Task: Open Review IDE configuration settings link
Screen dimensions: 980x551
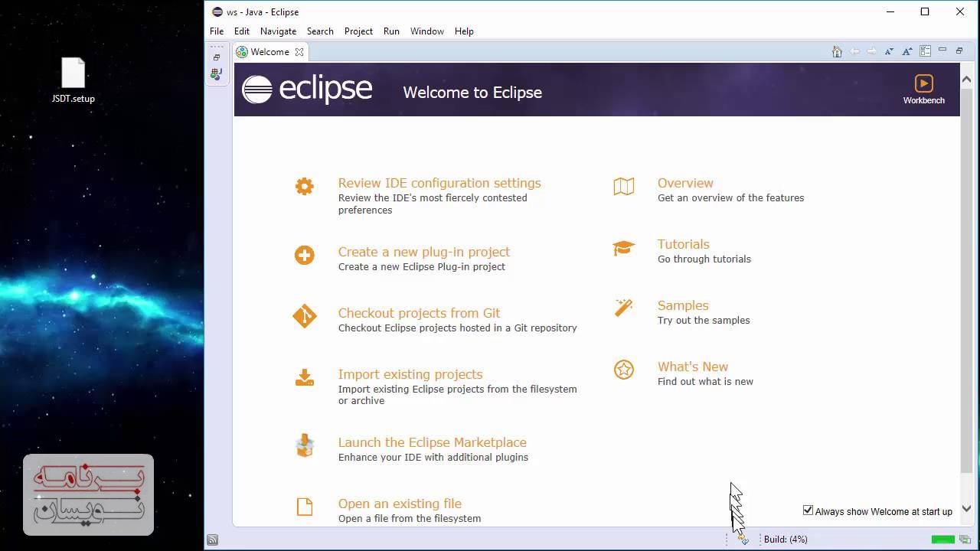Action: pos(439,183)
